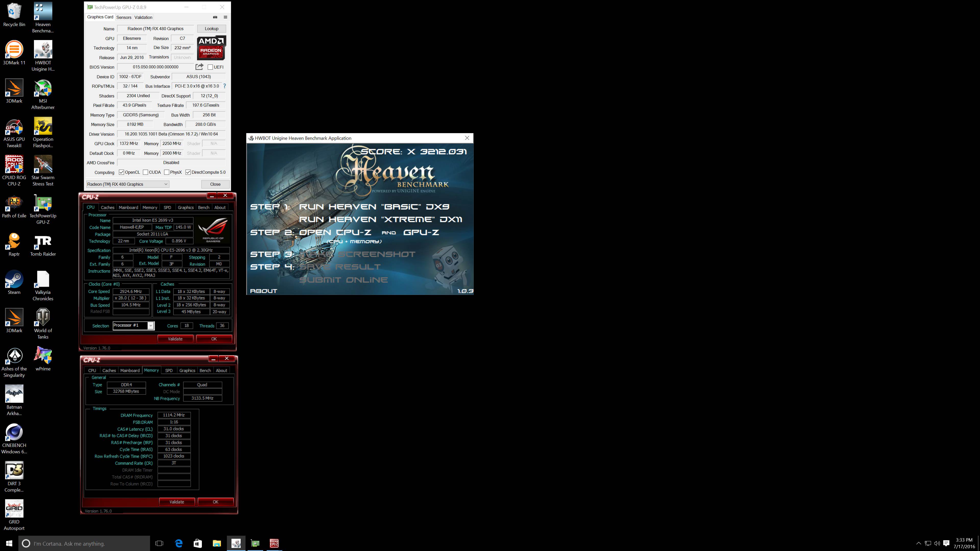Open Star Swarm Stress Test shortcut
The image size is (980, 551).
43,171
